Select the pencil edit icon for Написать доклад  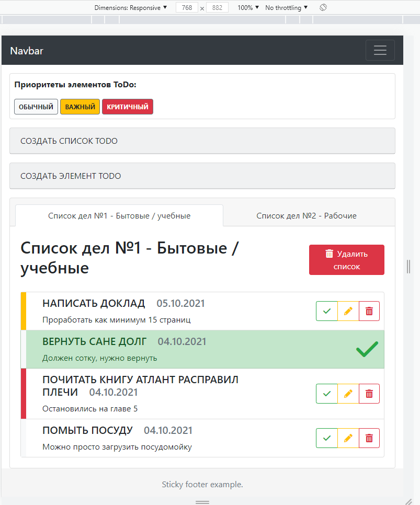coord(348,311)
